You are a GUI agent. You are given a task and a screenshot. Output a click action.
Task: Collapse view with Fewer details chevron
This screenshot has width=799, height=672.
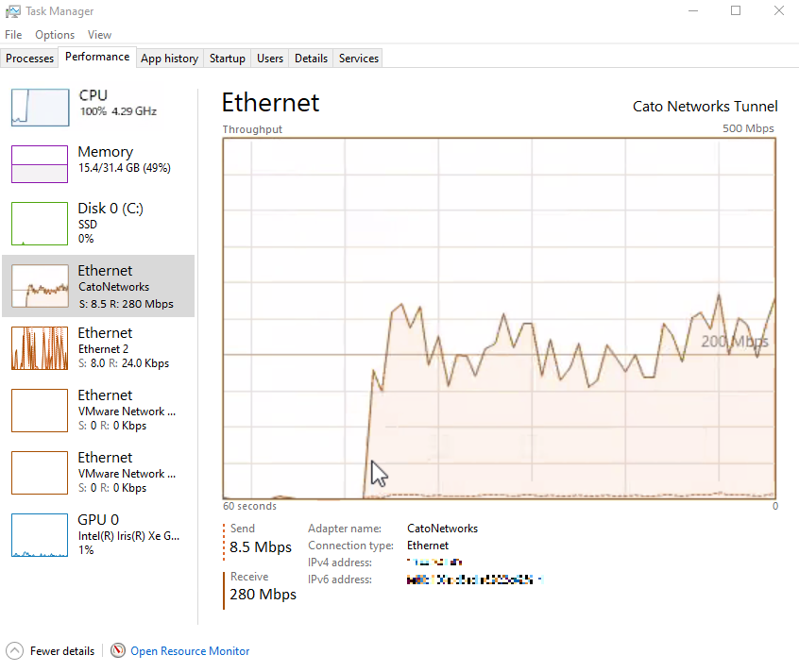click(x=14, y=651)
